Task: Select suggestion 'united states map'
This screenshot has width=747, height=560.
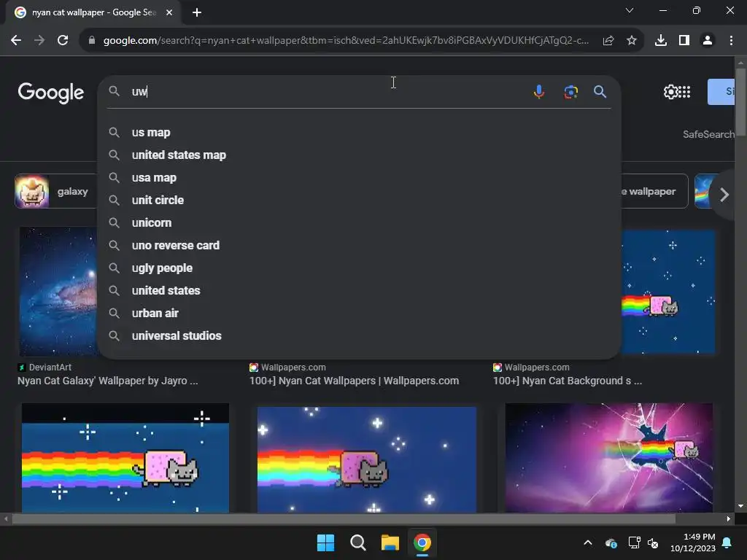Action: click(x=359, y=155)
